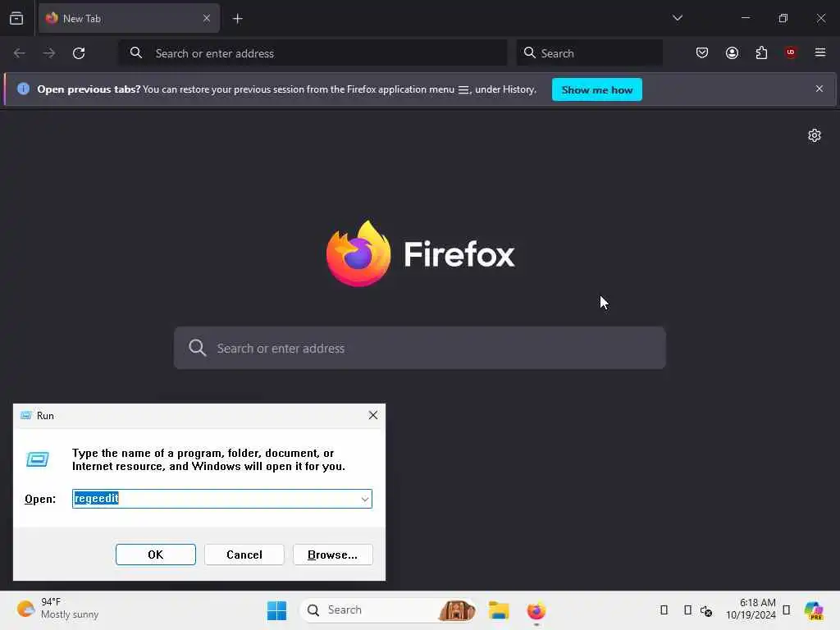Click OK in the Run dialog
Image resolution: width=840 pixels, height=630 pixels.
click(155, 555)
